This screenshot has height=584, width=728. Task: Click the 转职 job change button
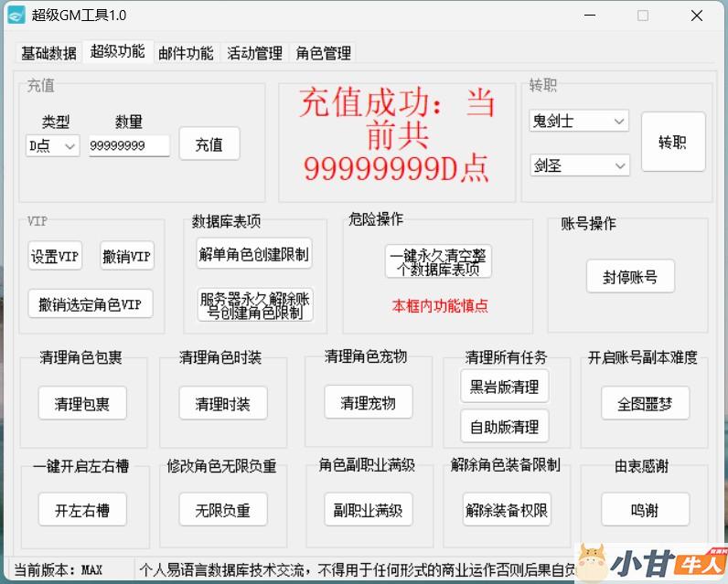coord(672,142)
